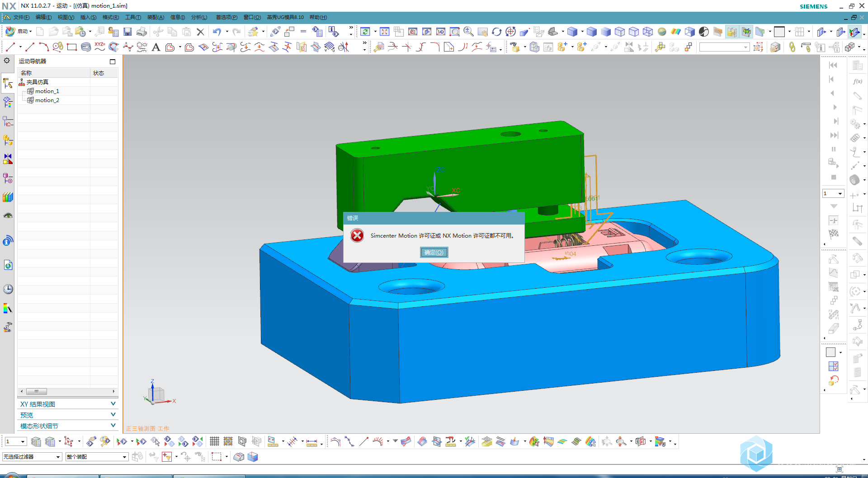Screen dimensions: 868x478
Task: Select the Pan hand tool
Action: pyautogui.click(x=483, y=32)
